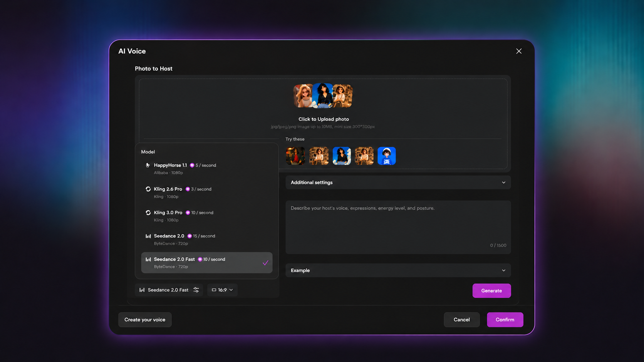Select the Kling 2.6 Pro model
This screenshot has width=644, height=362.
pos(206,193)
